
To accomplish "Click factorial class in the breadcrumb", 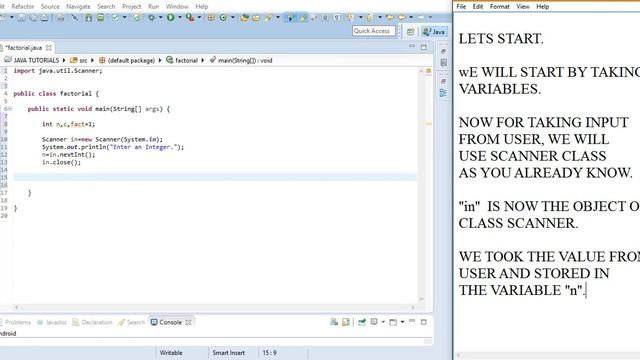I will click(x=187, y=60).
